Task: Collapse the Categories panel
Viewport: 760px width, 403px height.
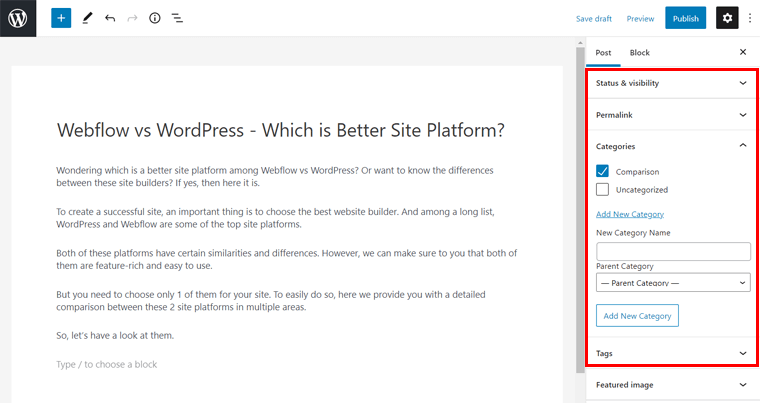Action: point(672,146)
